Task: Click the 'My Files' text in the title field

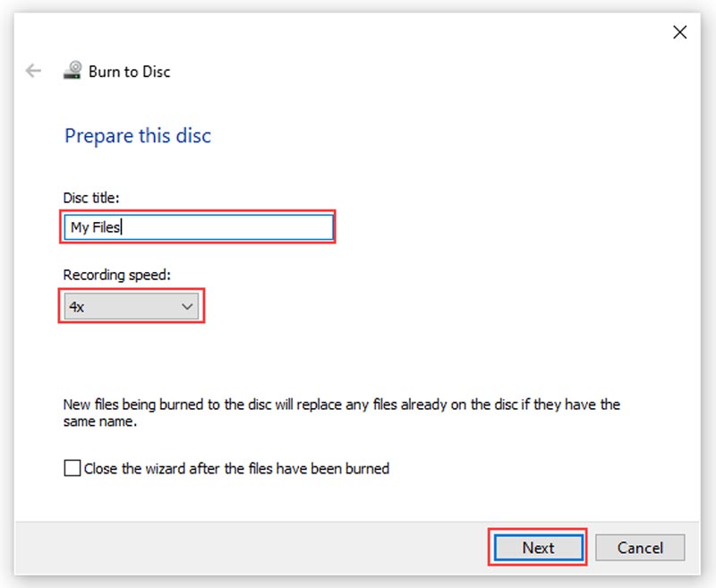Action: tap(95, 227)
